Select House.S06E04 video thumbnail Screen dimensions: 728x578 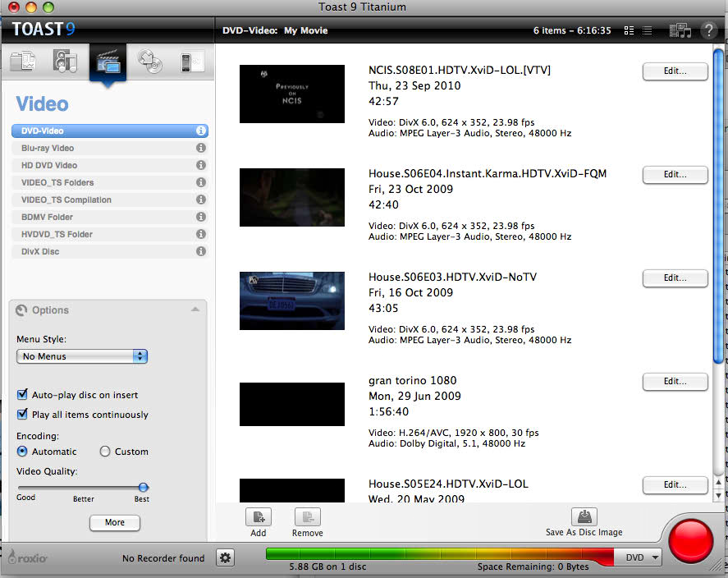292,197
